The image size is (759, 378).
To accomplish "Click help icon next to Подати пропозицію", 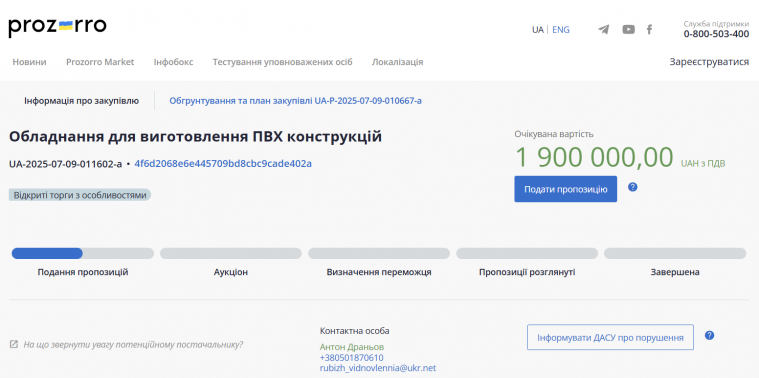I will point(632,187).
